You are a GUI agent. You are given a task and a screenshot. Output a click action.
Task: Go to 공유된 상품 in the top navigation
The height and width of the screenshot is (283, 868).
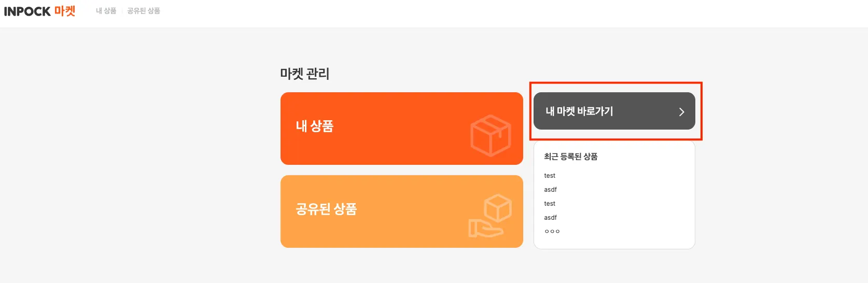pyautogui.click(x=144, y=11)
